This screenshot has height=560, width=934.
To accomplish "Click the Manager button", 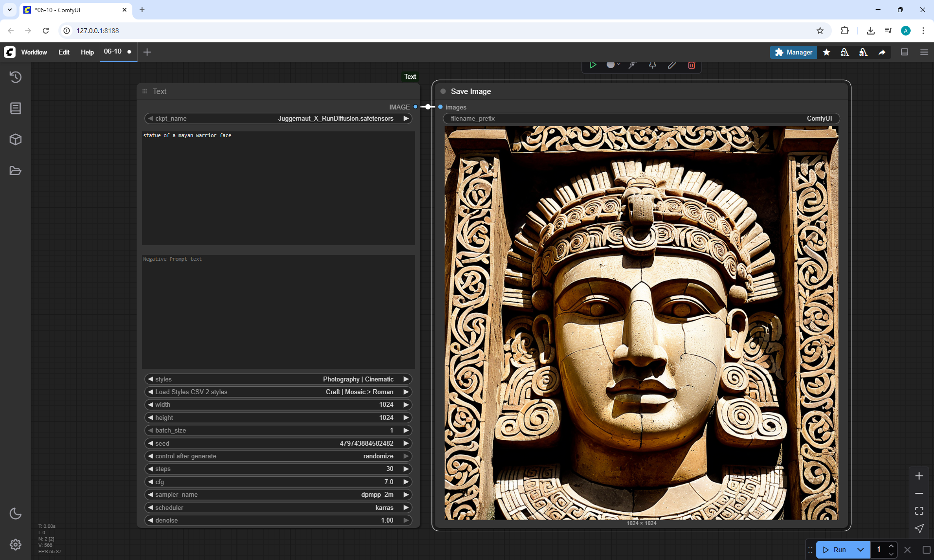I will coord(793,52).
